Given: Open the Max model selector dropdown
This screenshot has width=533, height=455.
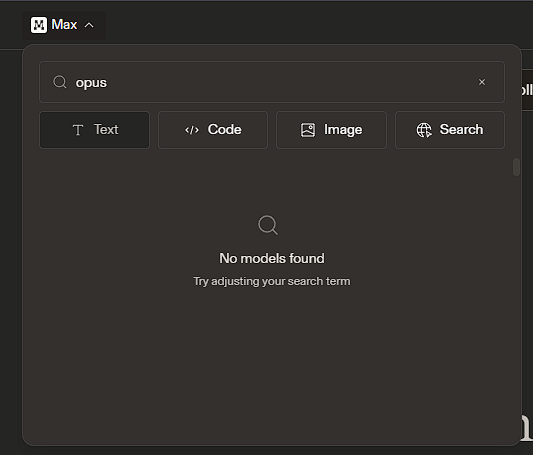Looking at the screenshot, I should click(64, 25).
